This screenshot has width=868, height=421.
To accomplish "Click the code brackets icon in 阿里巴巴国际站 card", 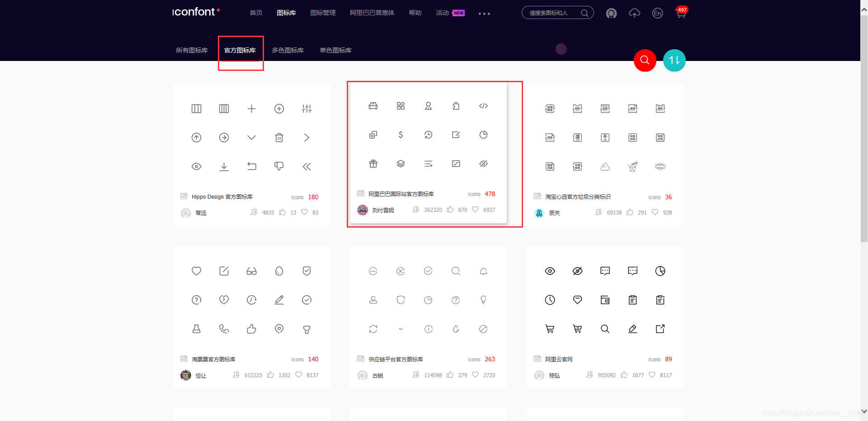I will [x=483, y=106].
